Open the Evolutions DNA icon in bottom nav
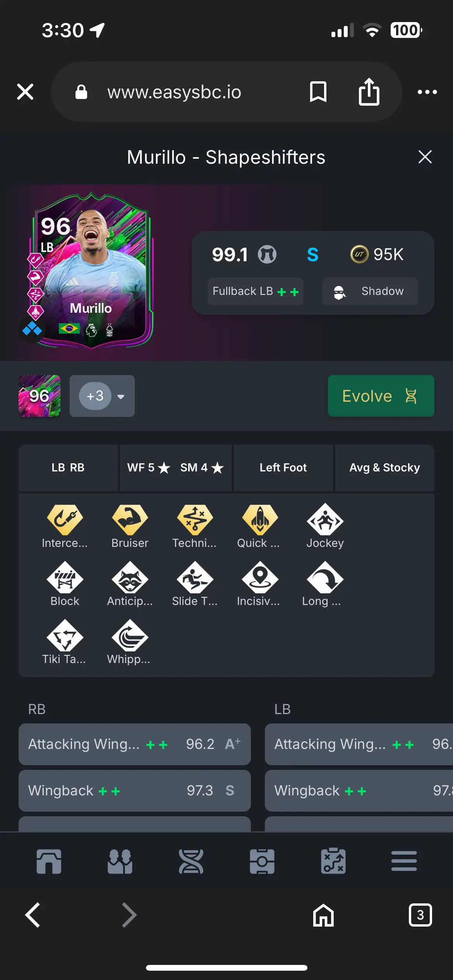 (191, 862)
